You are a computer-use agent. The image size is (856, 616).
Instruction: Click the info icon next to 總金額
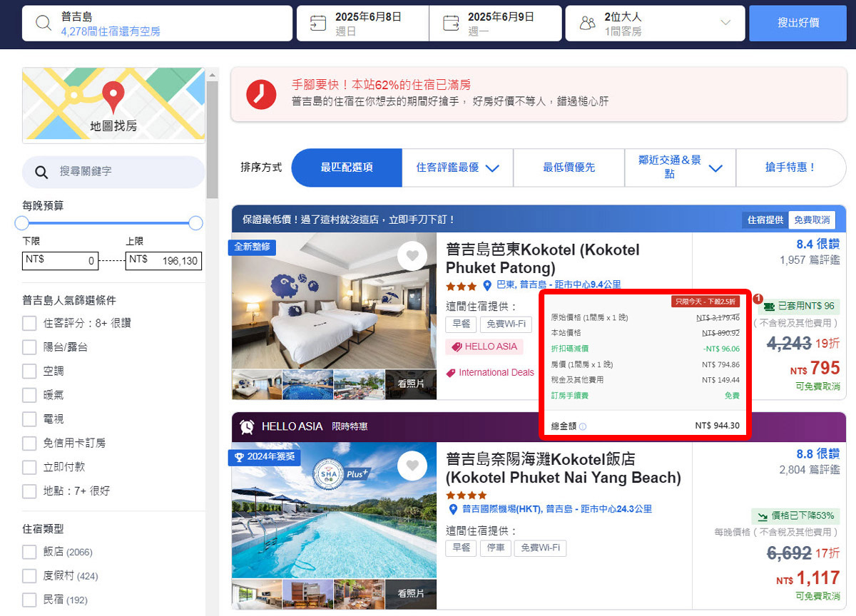[583, 426]
